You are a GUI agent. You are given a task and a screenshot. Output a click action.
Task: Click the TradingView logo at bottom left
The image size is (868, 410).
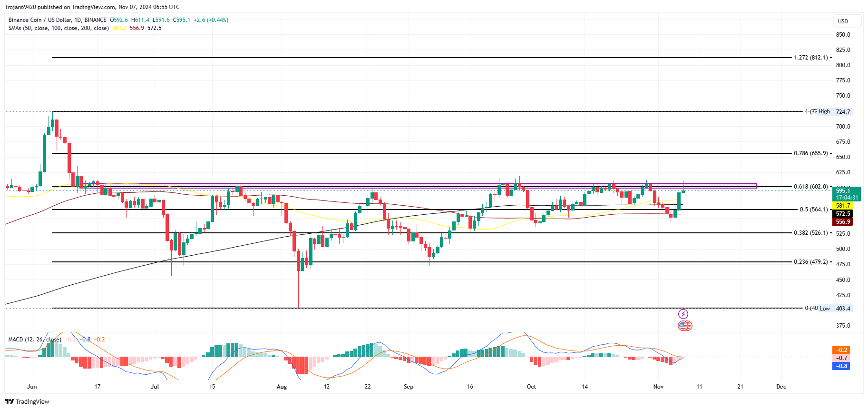27,401
